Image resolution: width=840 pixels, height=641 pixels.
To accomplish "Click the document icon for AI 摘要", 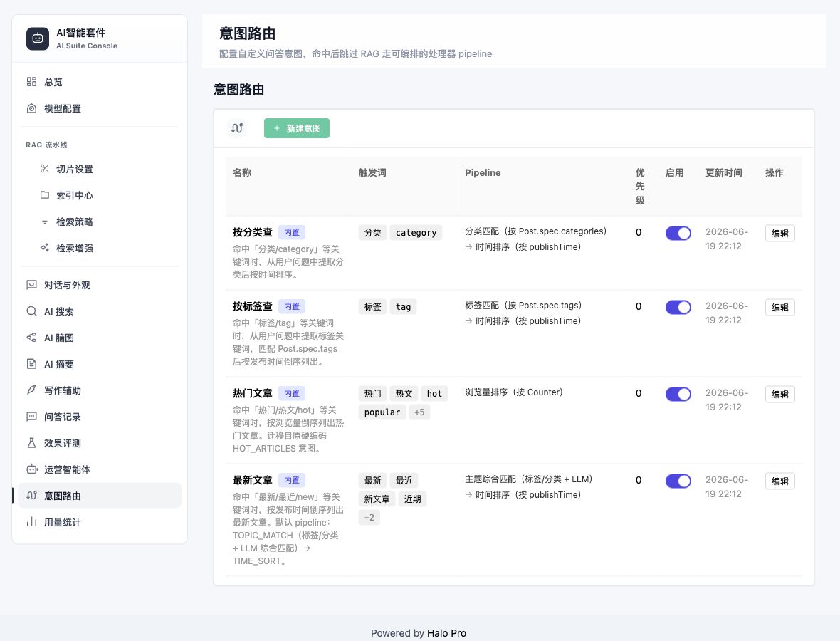I will click(x=31, y=364).
